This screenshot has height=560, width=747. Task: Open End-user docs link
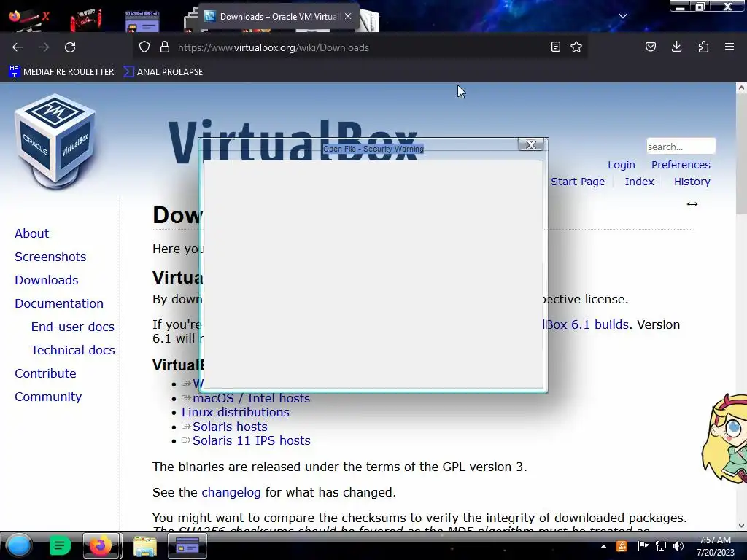pos(73,327)
